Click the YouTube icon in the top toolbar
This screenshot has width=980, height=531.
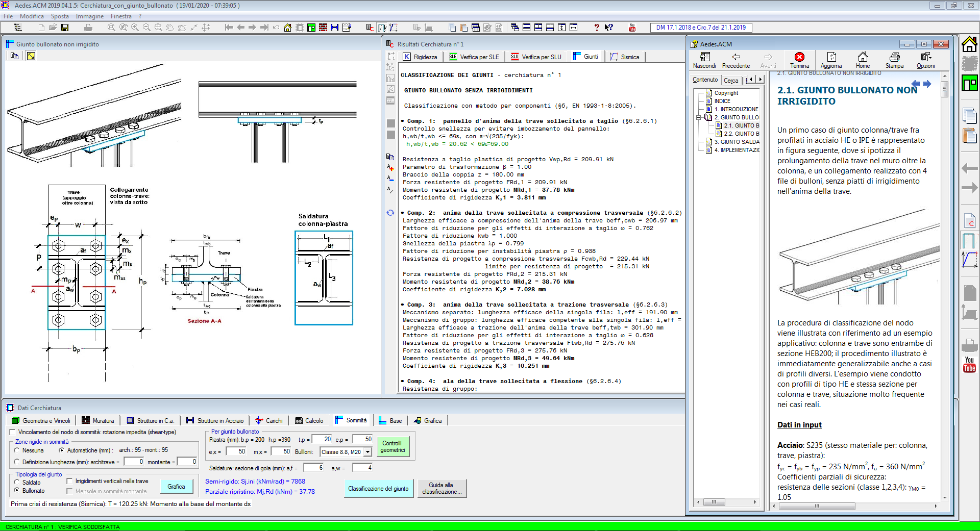coord(632,28)
